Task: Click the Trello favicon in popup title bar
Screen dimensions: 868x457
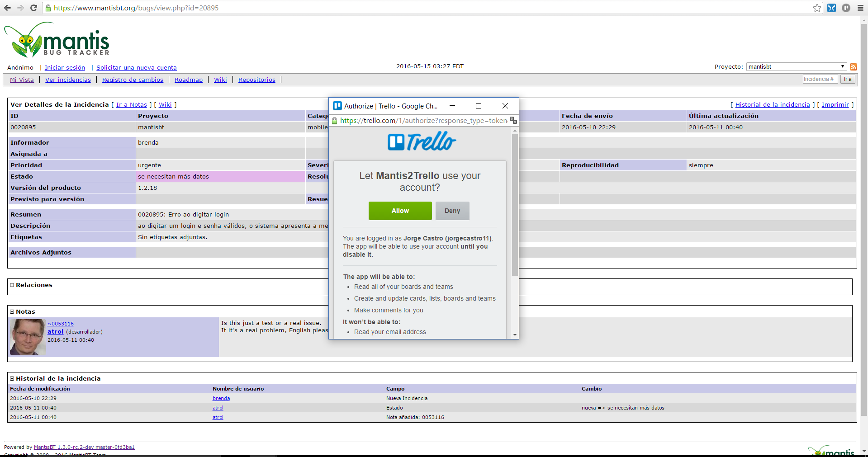Action: click(x=337, y=106)
